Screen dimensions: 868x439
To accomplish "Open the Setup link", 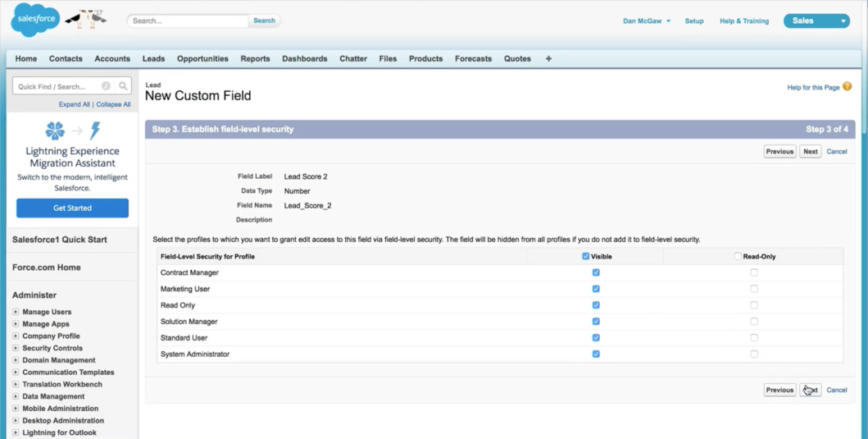I will coord(694,21).
